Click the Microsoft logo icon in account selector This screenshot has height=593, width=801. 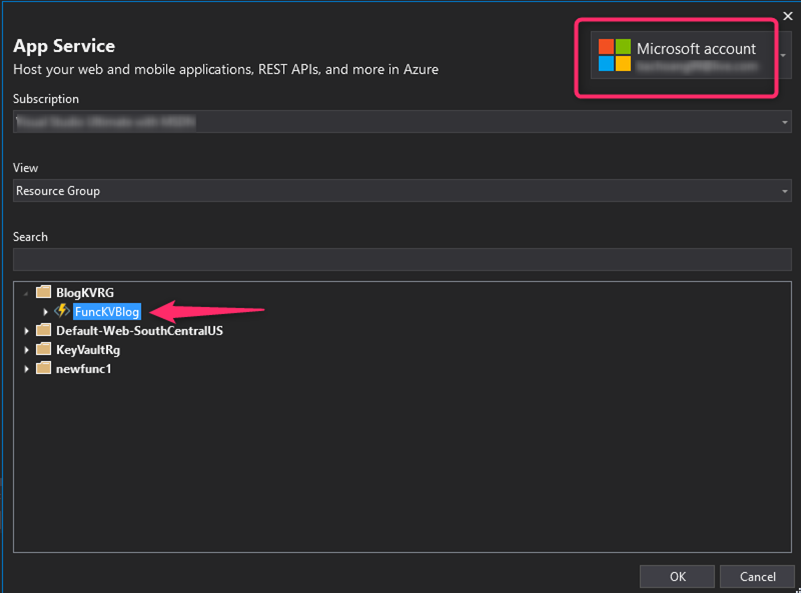tap(615, 55)
